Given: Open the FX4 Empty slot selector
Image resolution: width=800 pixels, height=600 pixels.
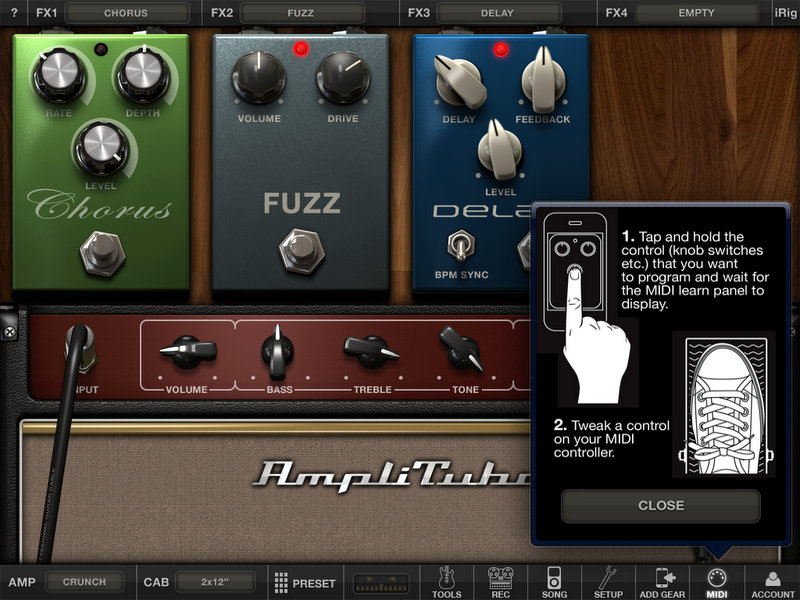Looking at the screenshot, I should [697, 13].
